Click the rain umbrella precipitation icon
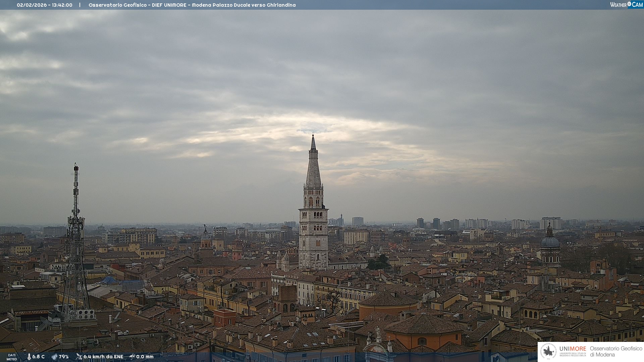 [132, 357]
